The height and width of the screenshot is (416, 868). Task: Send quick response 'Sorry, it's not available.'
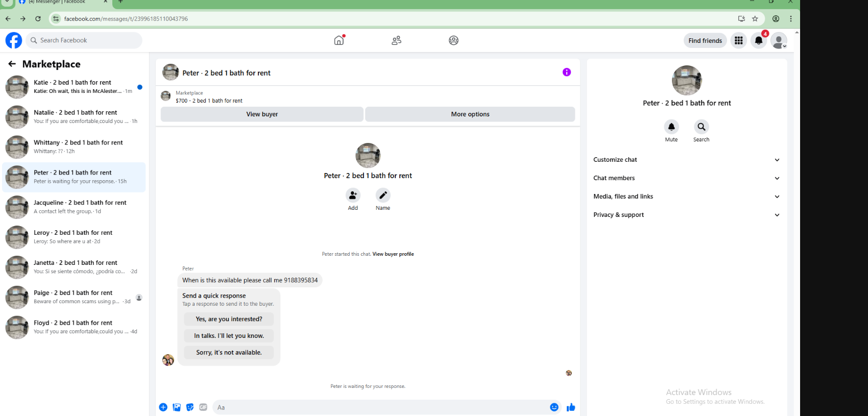(x=229, y=353)
